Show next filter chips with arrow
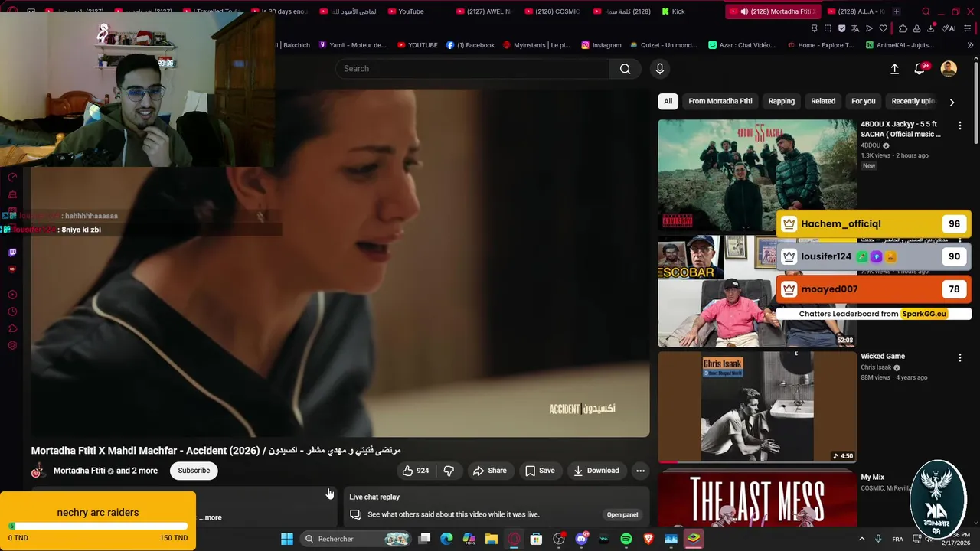 point(952,101)
